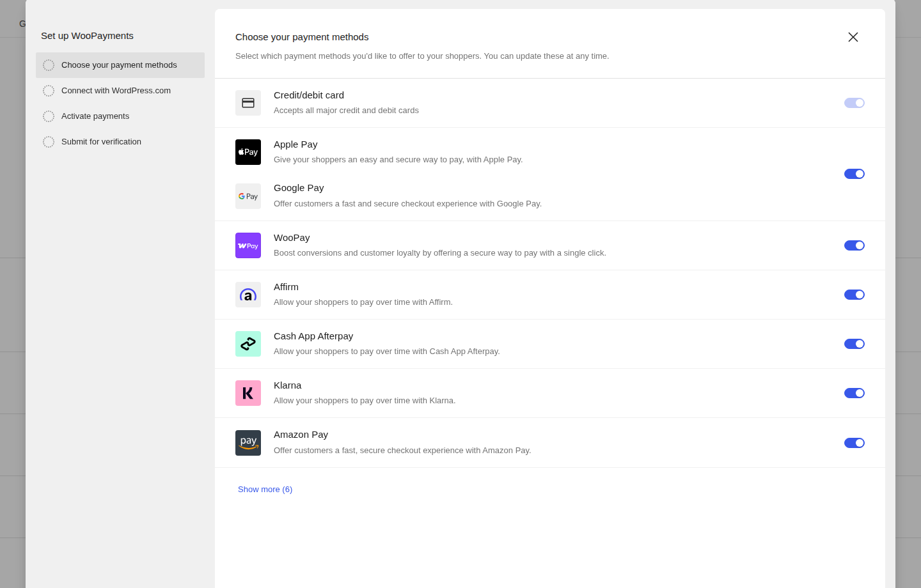
Task: Click 'Boost conversions and customer loyalty' description
Action: (x=440, y=253)
